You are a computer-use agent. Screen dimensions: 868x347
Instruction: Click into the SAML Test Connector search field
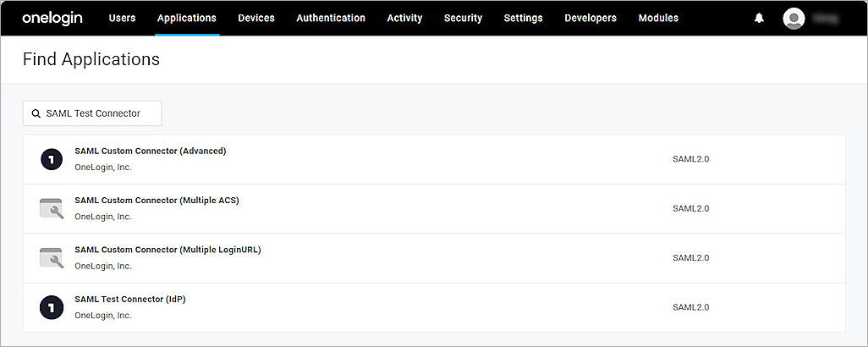pyautogui.click(x=92, y=113)
